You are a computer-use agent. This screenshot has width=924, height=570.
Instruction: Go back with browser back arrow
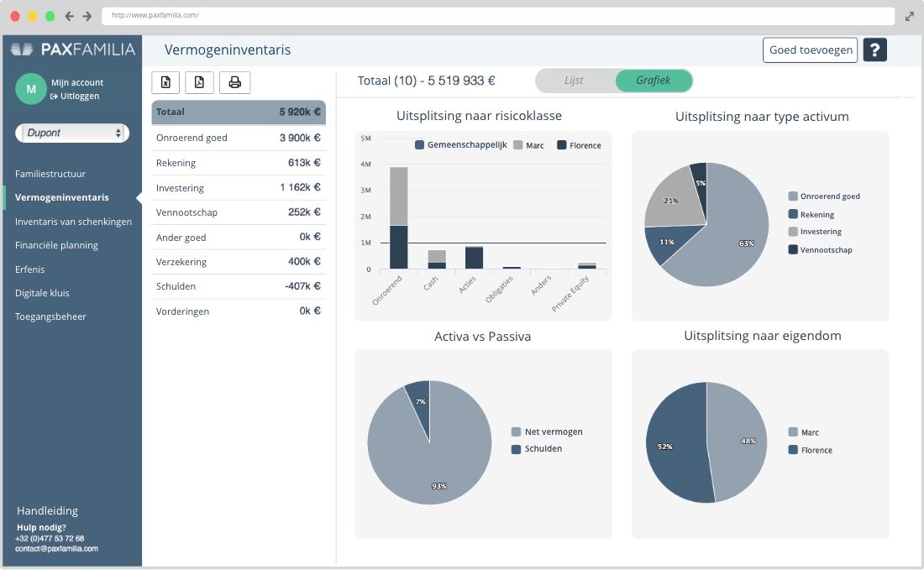(x=70, y=16)
